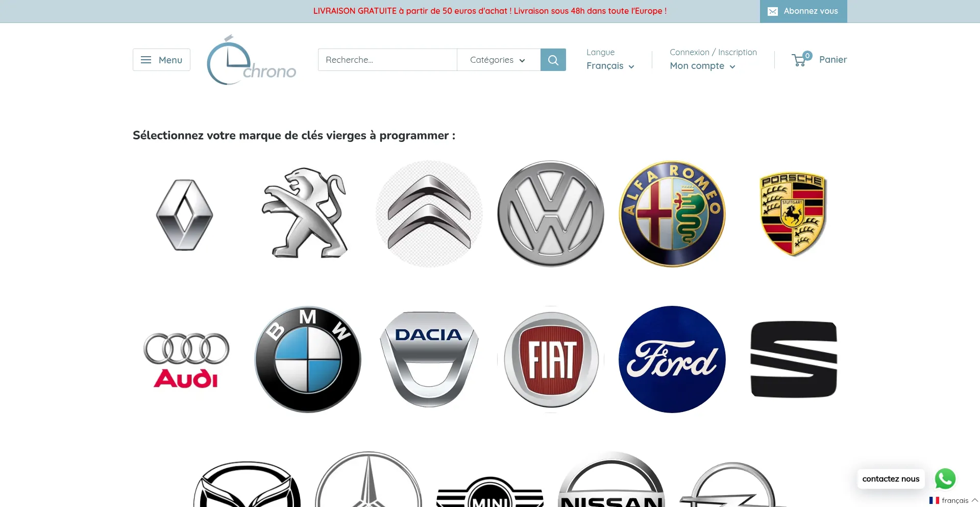
Task: Select the Seat logo
Action: [x=794, y=359]
